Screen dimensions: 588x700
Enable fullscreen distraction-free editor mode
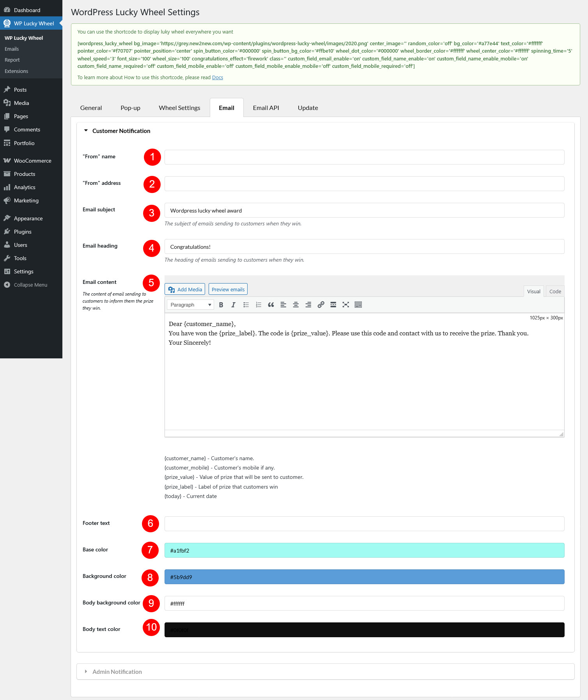(x=345, y=305)
